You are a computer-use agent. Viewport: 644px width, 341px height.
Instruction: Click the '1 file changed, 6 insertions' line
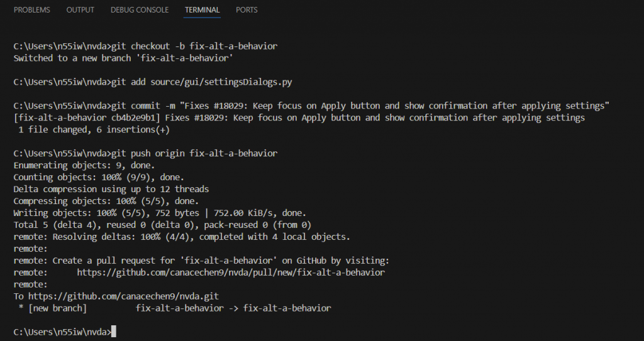[94, 129]
